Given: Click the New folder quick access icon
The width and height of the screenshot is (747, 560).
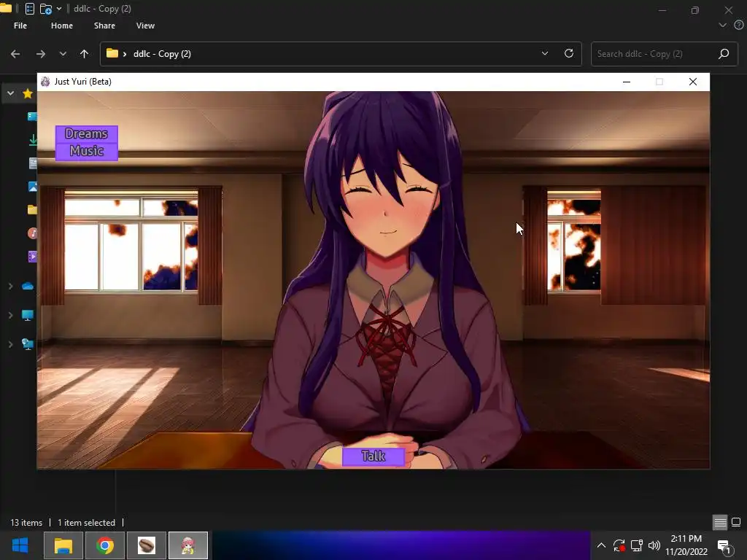Looking at the screenshot, I should click(x=46, y=9).
